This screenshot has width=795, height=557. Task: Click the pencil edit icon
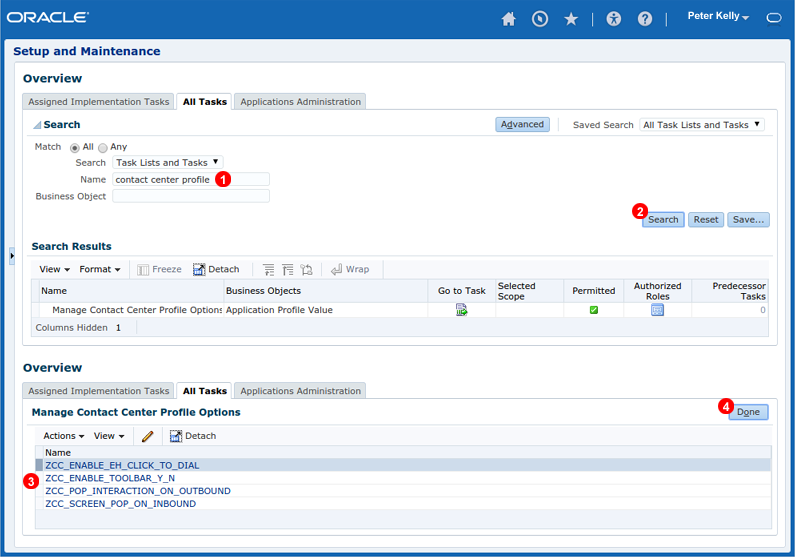click(148, 436)
